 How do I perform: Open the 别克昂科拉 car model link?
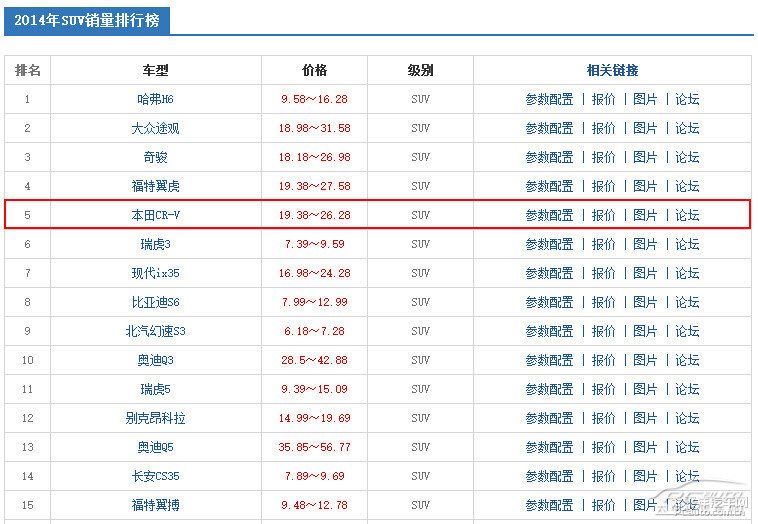155,418
